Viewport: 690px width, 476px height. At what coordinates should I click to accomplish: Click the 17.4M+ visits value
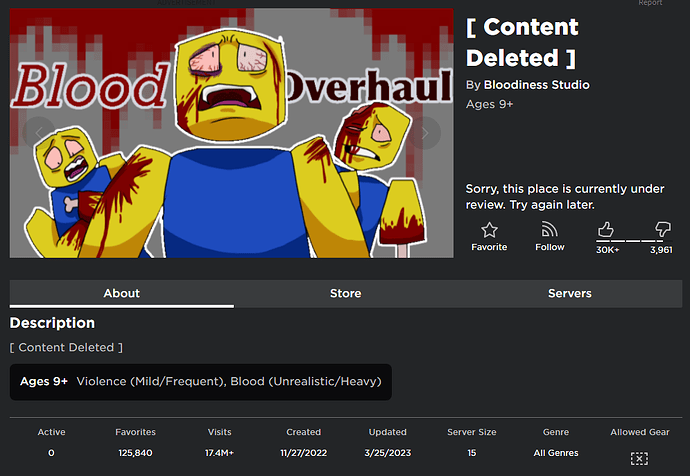(219, 453)
